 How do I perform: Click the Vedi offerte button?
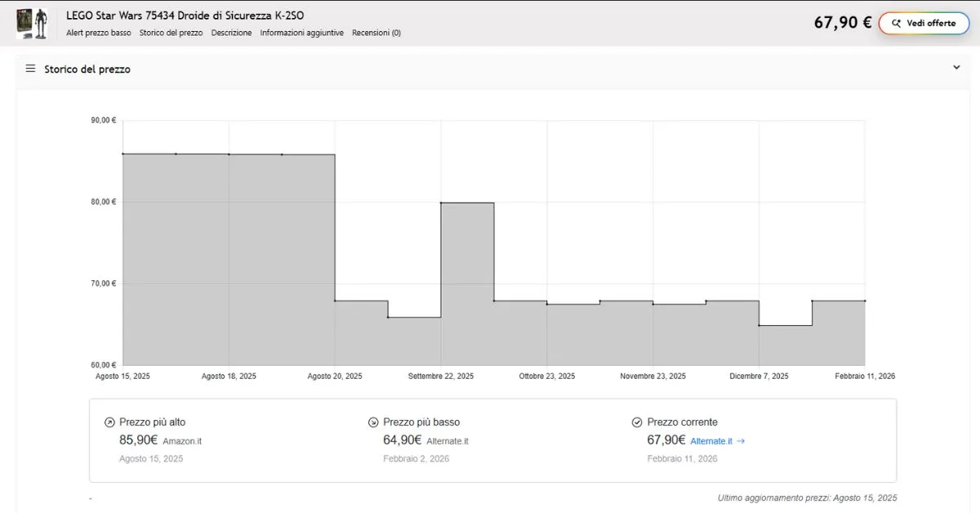click(x=925, y=23)
